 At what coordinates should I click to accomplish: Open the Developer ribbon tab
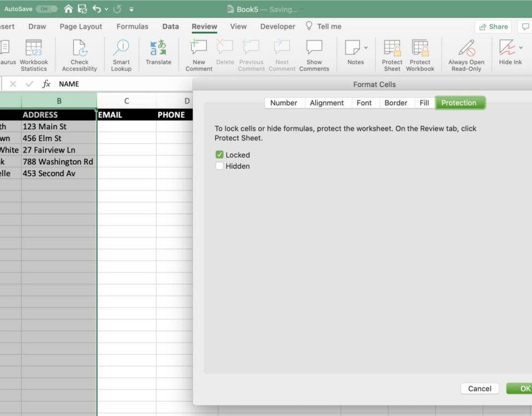tap(278, 27)
